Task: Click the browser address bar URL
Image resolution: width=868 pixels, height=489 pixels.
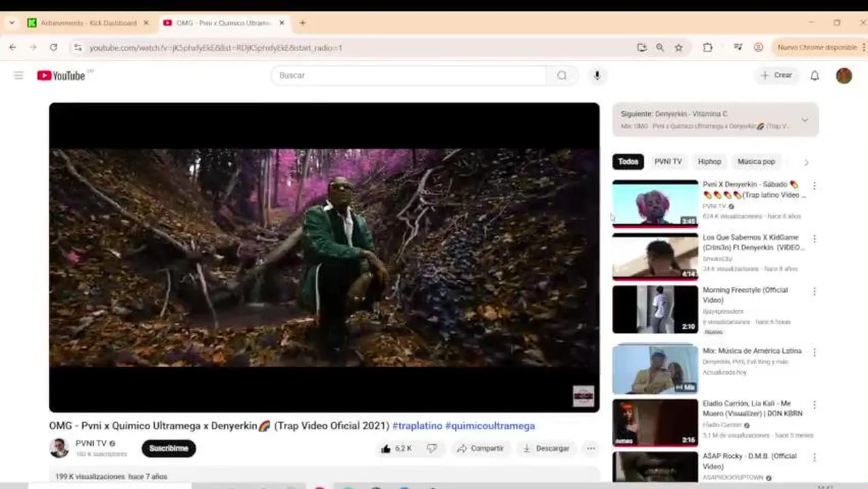Action: 216,48
